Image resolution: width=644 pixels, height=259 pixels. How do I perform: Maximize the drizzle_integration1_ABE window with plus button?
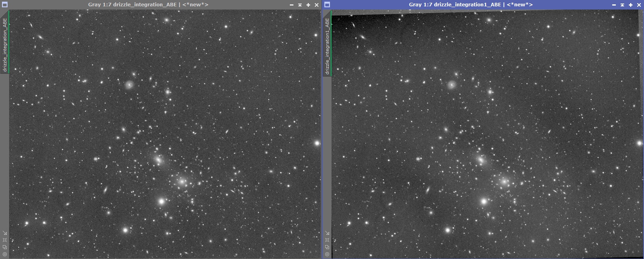(x=631, y=5)
